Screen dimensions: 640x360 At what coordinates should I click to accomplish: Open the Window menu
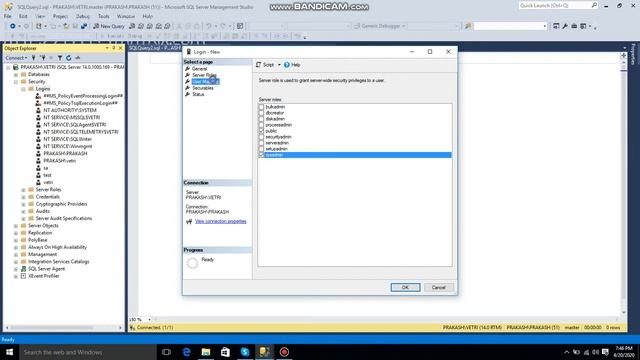(126, 16)
